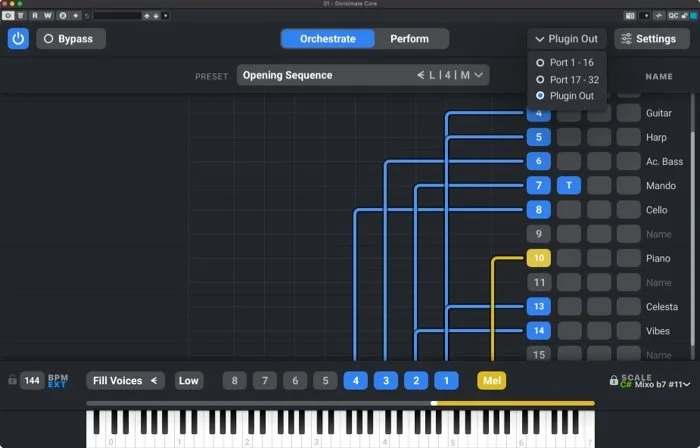
Task: Select the Plugin Out radio option
Action: click(x=565, y=96)
